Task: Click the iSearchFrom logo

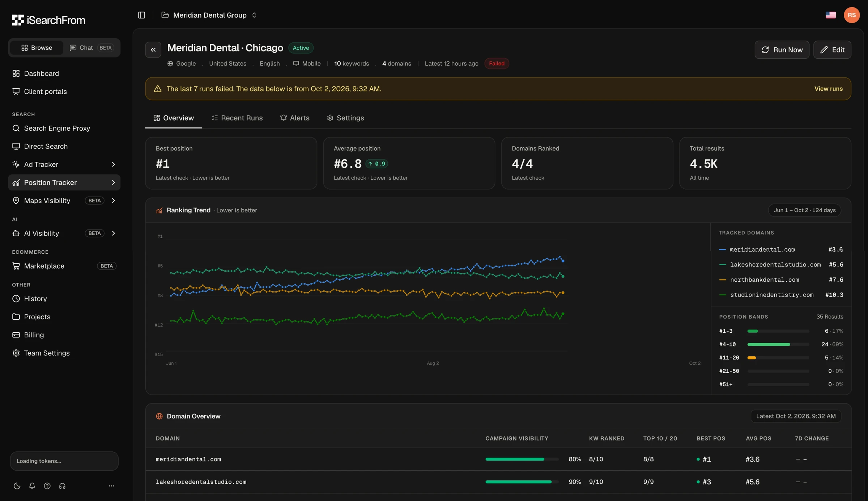Action: (48, 20)
